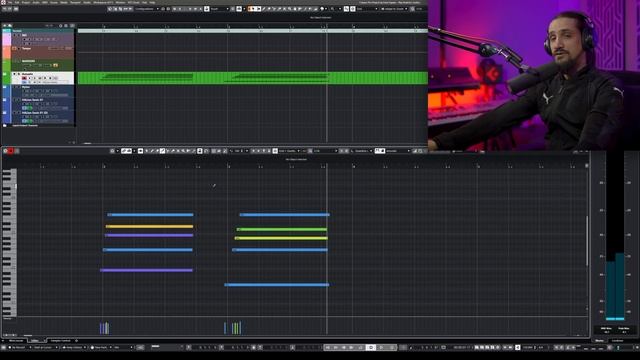Select the yellow note in the first chord
Screen dimensions: 640x360
point(149,226)
